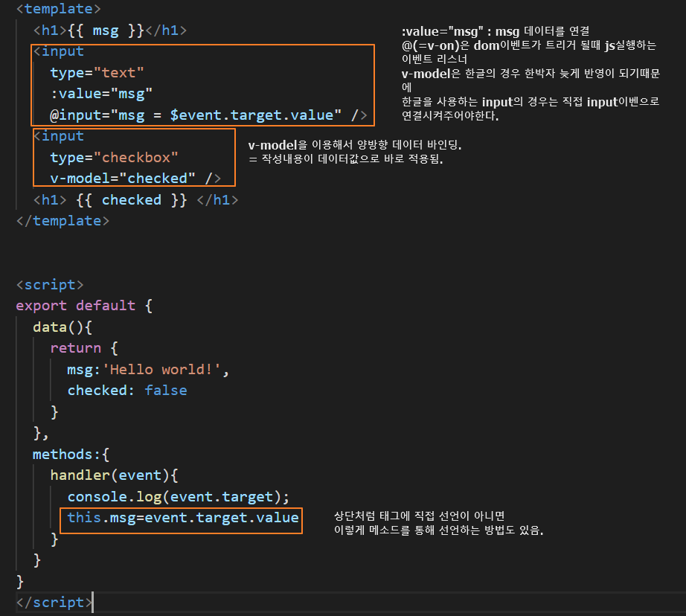
Task: Click the msg:'Hello world!' line
Action: click(x=148, y=370)
